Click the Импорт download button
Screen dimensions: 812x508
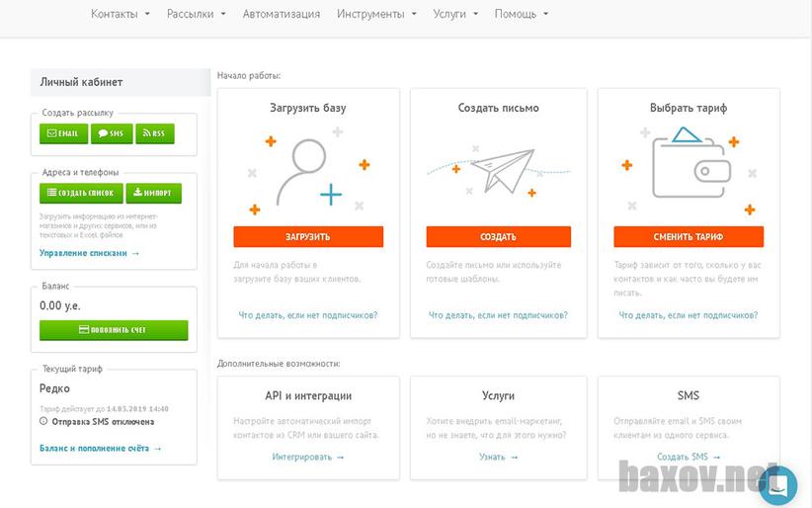click(x=154, y=193)
